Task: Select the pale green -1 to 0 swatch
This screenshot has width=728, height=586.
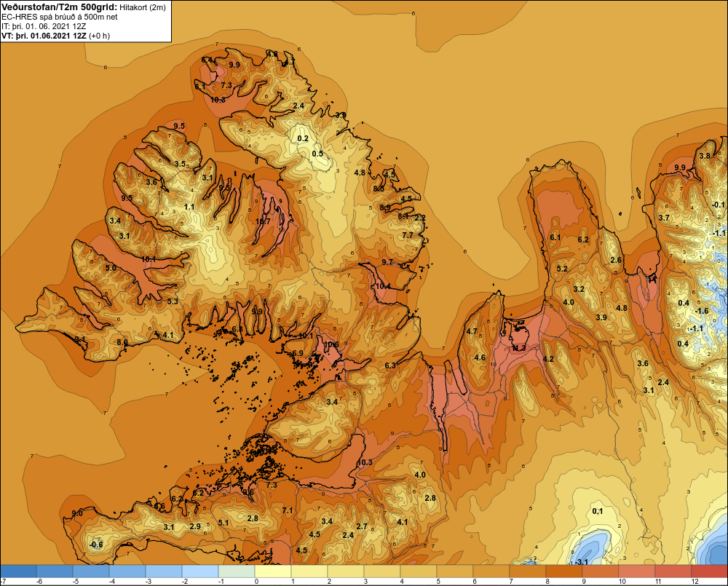Action: [237, 571]
